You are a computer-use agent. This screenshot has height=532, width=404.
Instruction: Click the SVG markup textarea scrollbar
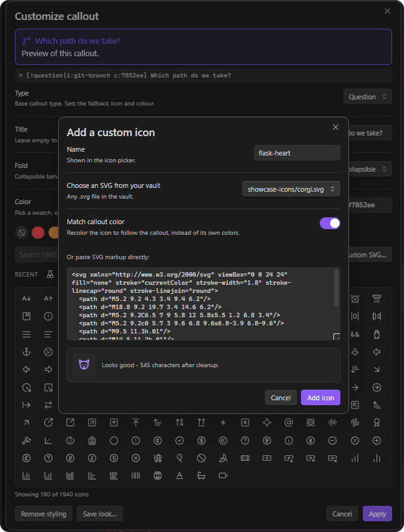coord(336,288)
